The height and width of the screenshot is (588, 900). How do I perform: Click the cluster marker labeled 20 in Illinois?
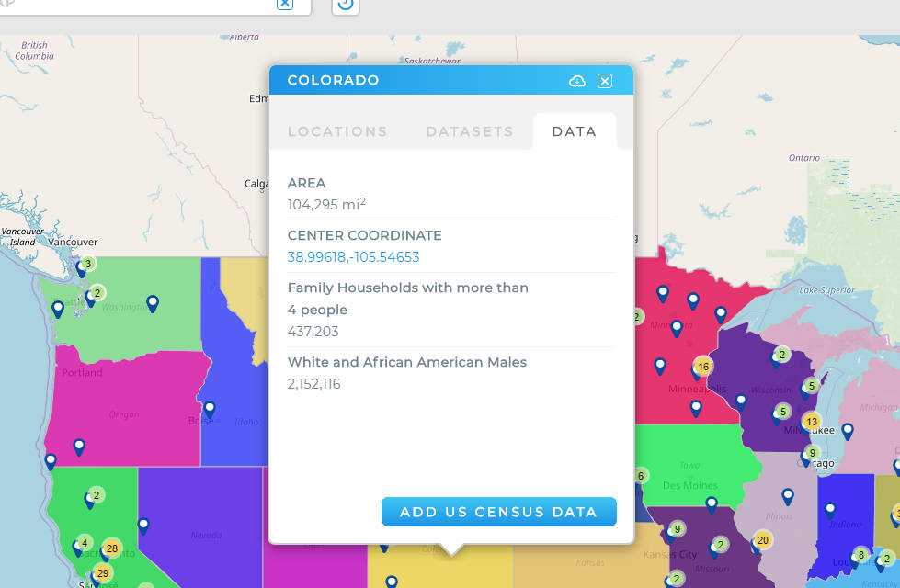click(x=763, y=540)
